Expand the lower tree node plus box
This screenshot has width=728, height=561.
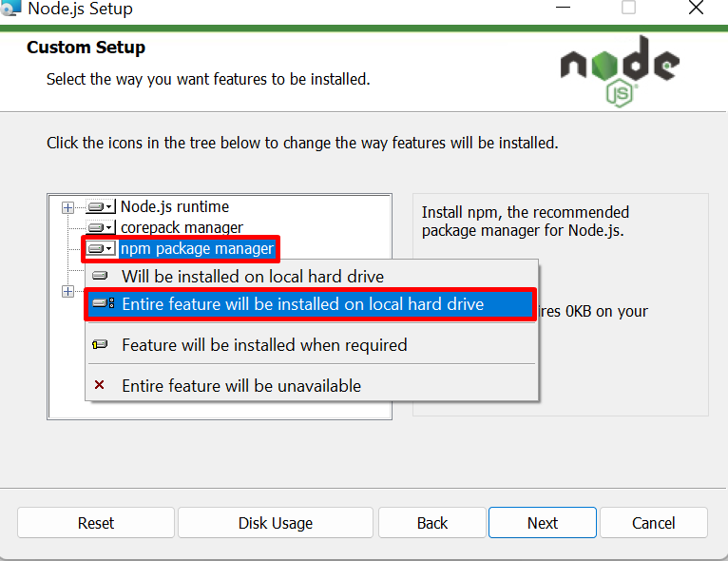(x=67, y=292)
